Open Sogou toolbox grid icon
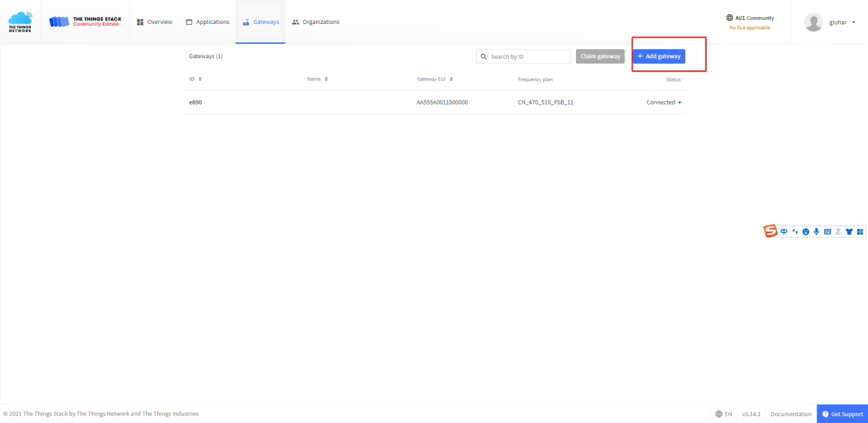The width and height of the screenshot is (868, 423). point(860,232)
